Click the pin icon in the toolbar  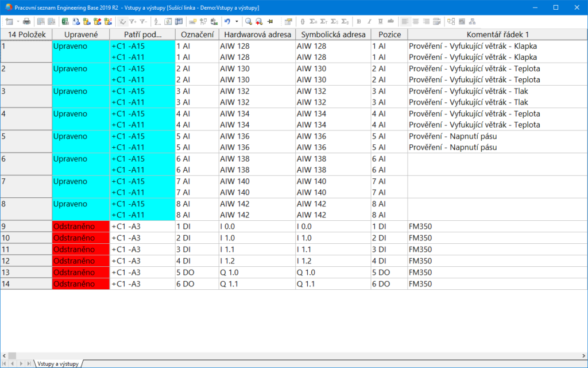point(270,21)
